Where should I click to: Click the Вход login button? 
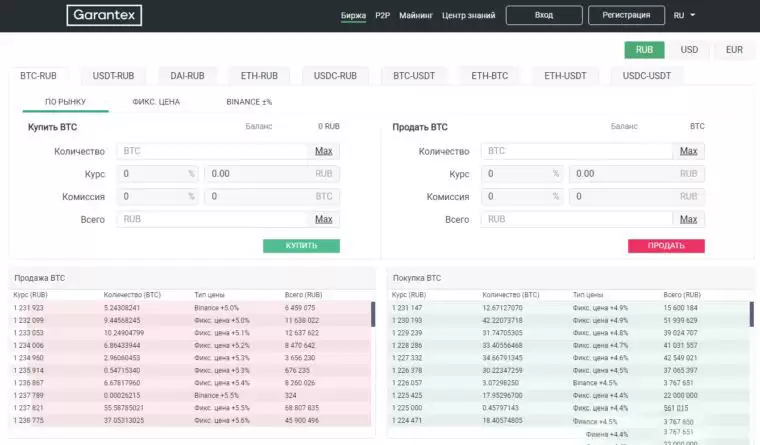point(544,15)
